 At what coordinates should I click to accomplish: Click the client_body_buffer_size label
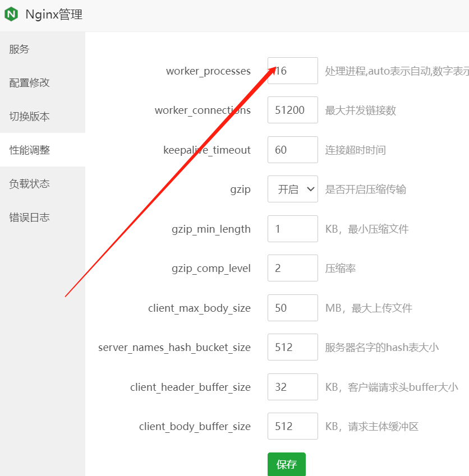point(195,427)
